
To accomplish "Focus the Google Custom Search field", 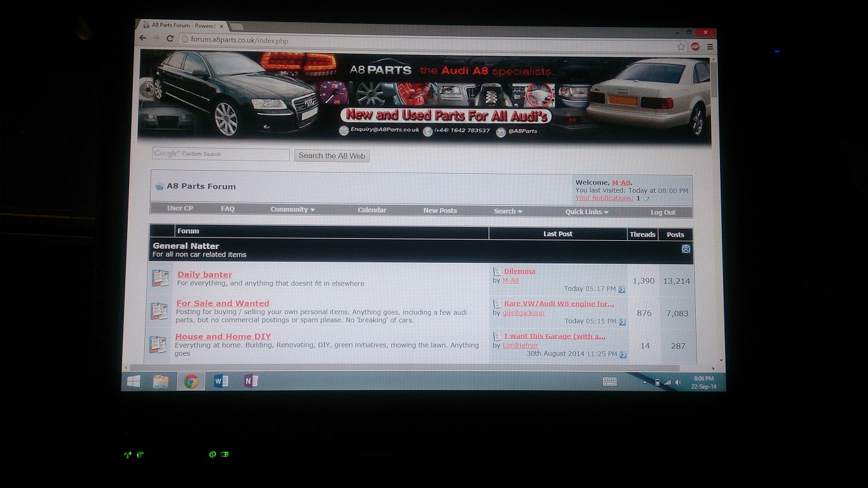I will (221, 154).
